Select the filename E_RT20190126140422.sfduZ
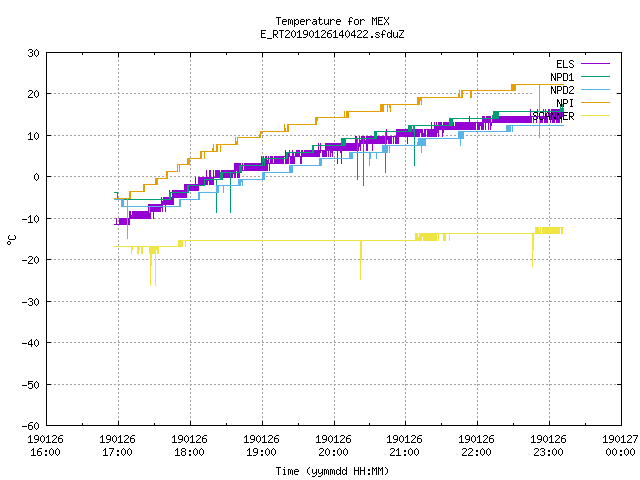The width and height of the screenshot is (640, 480). tap(332, 34)
